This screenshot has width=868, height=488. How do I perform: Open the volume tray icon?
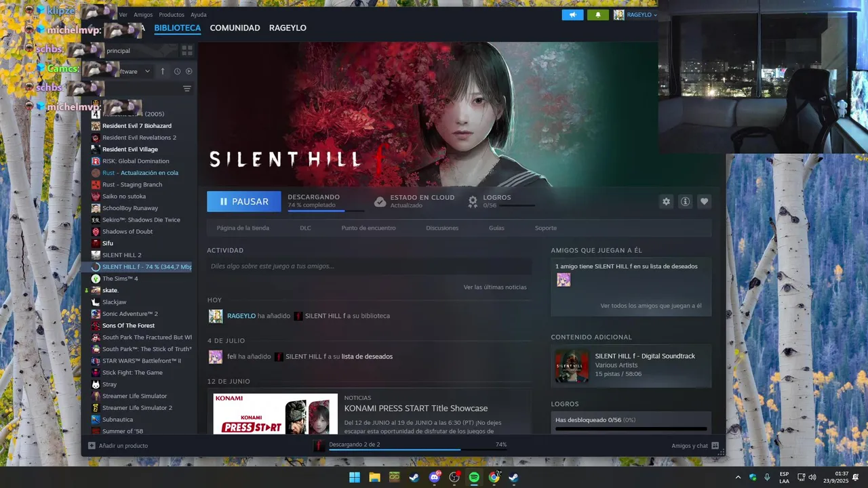(812, 477)
